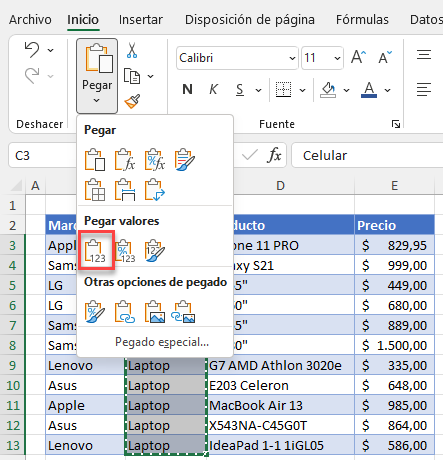Screen dimensions: 443x460
Task: Click the Borders icon
Action: (x=283, y=90)
